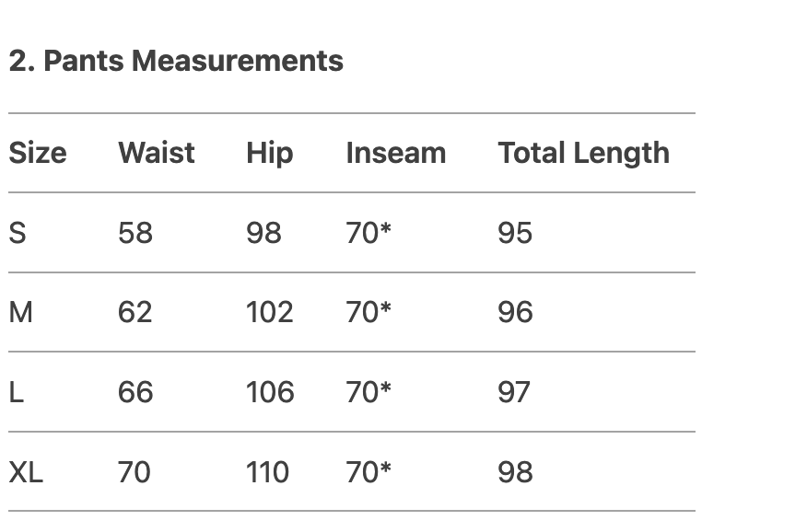Click total length 95 for size S
Viewport: 807px width, 532px height.
[515, 233]
